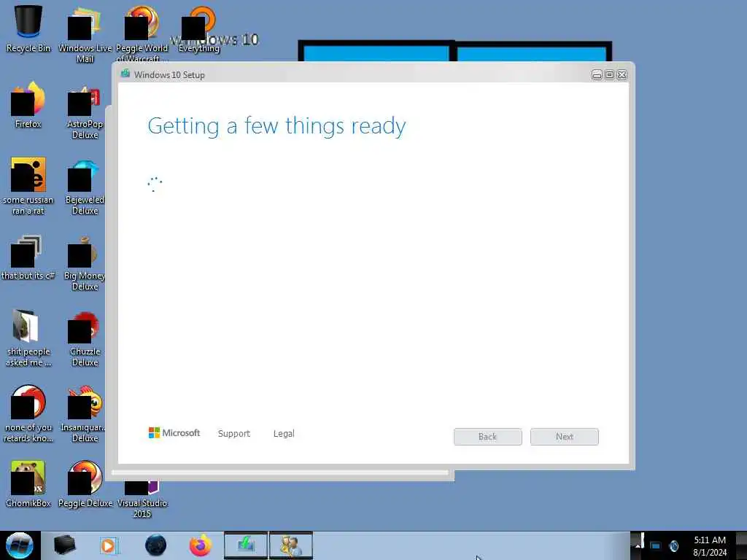
Task: Switch to the two-users taskbar button
Action: [290, 545]
